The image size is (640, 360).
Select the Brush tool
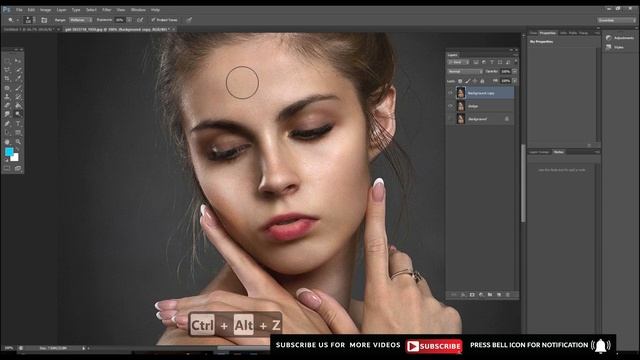(x=18, y=88)
